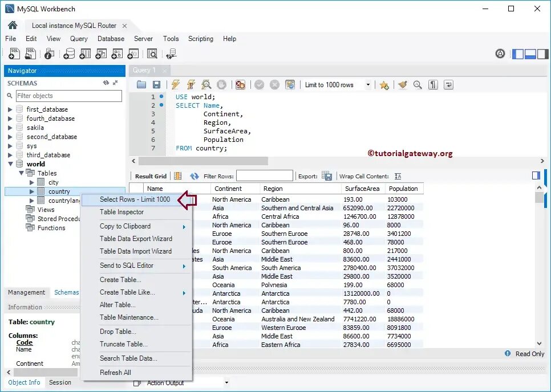551x392 pixels.
Task: Open the home screen icon
Action: tap(13, 25)
